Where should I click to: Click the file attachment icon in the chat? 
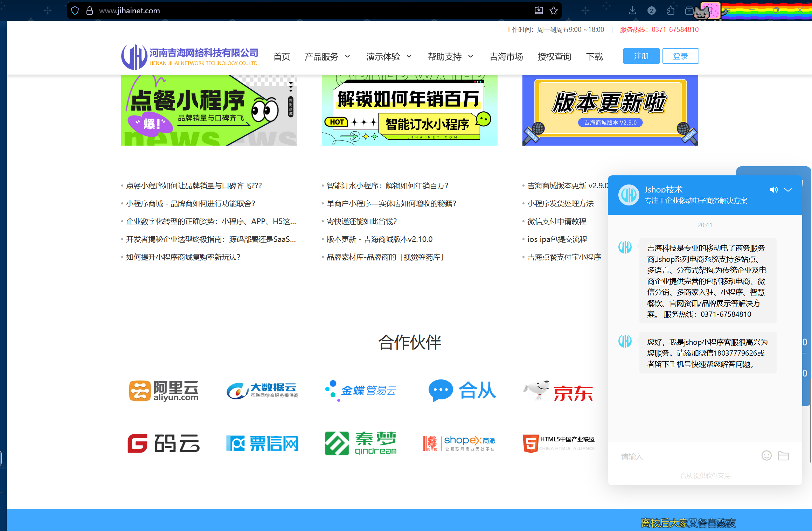784,455
